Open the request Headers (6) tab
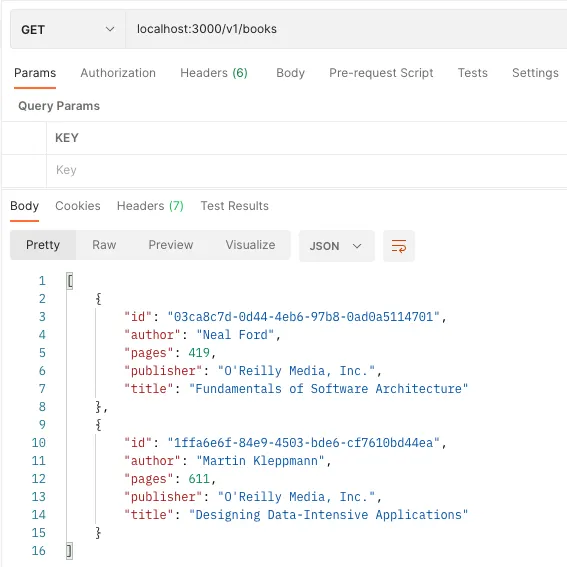The image size is (567, 567). click(214, 73)
